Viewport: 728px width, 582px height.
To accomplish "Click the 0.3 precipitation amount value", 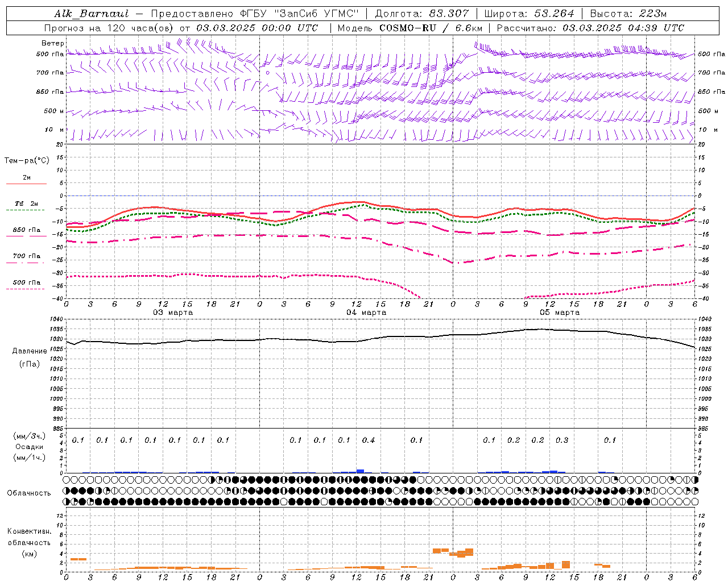I will [562, 440].
